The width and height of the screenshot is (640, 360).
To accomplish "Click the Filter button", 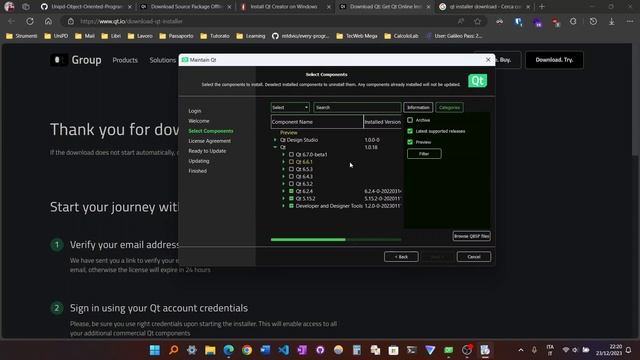I will [x=424, y=154].
